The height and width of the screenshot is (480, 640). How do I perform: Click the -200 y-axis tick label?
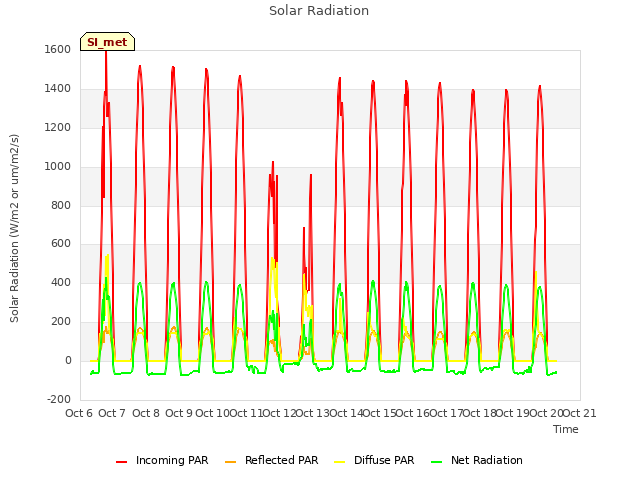pos(59,399)
